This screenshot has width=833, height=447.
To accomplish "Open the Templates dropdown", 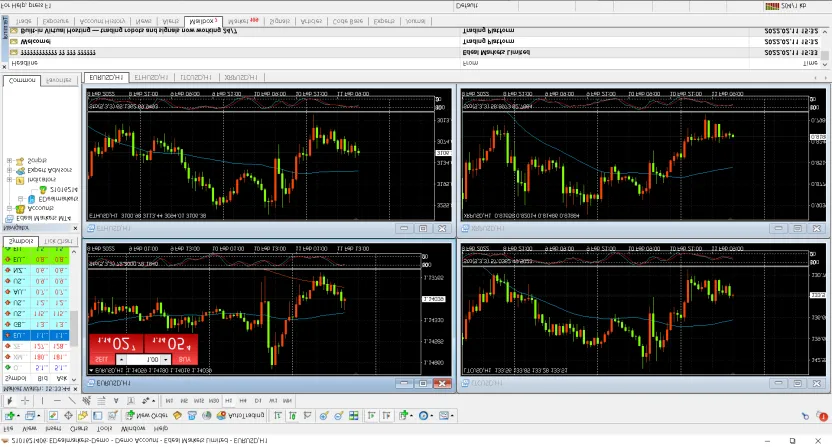I will (453, 416).
